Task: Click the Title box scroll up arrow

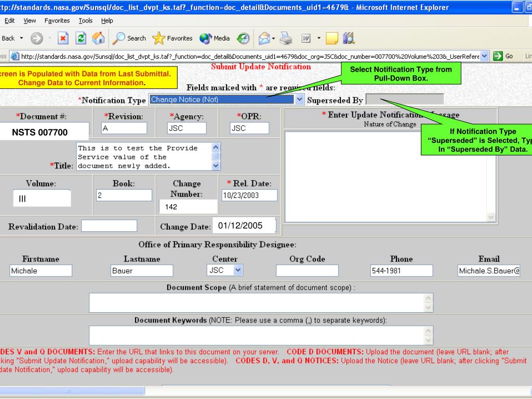Action: click(x=216, y=147)
